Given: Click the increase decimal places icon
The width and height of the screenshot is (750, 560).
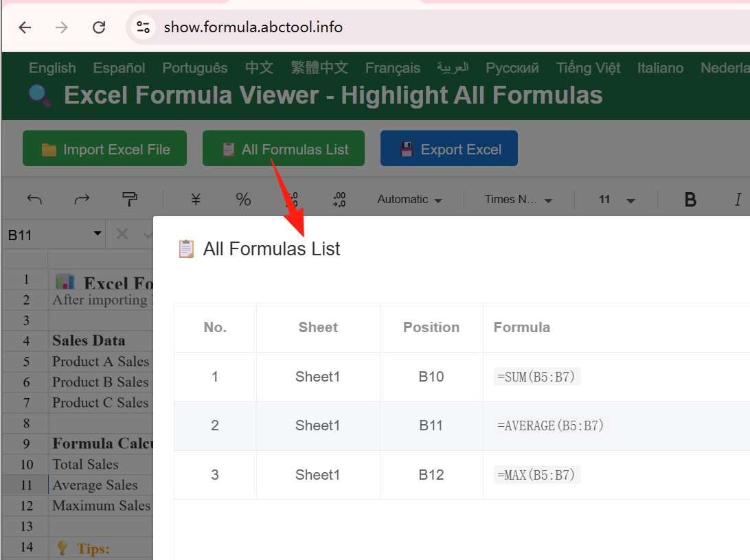Looking at the screenshot, I should pyautogui.click(x=291, y=199).
